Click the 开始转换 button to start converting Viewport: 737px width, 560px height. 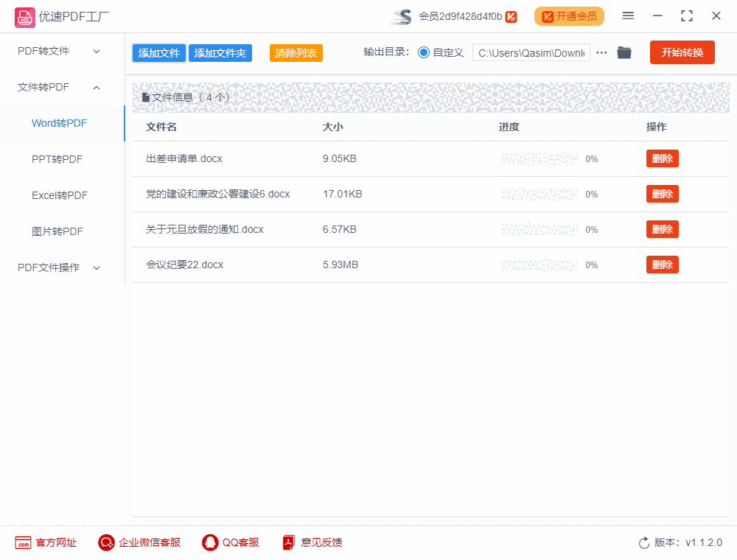[x=682, y=52]
